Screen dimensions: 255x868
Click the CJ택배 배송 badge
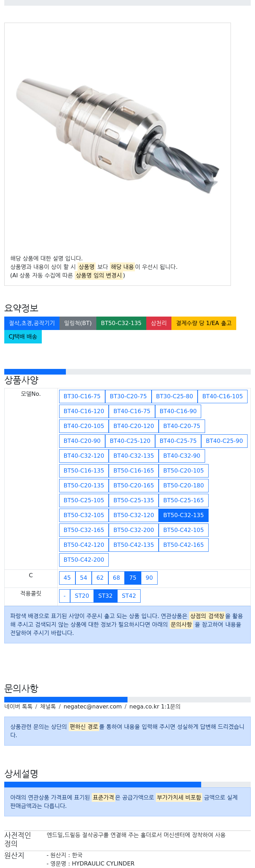[23, 336]
